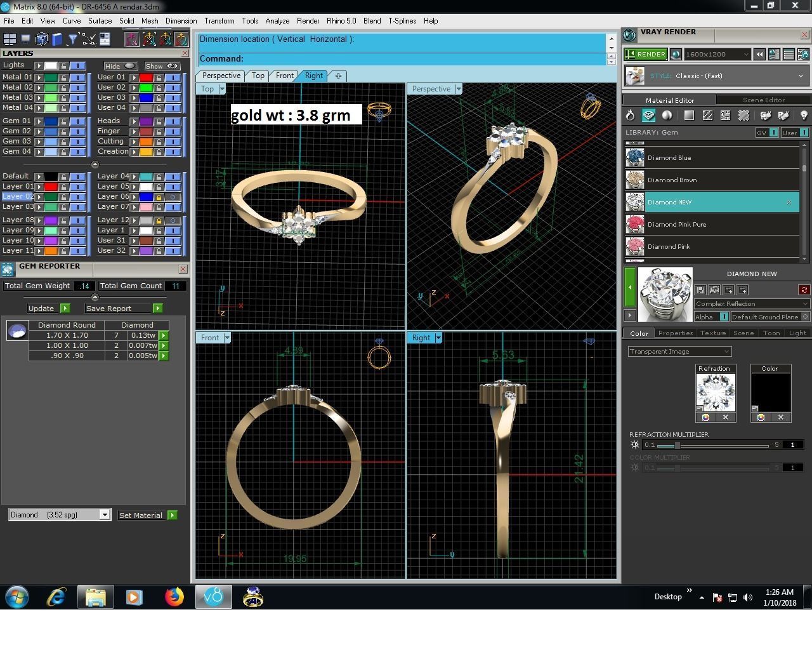Select Diamond Blue material in library
812x652 pixels.
(x=712, y=157)
